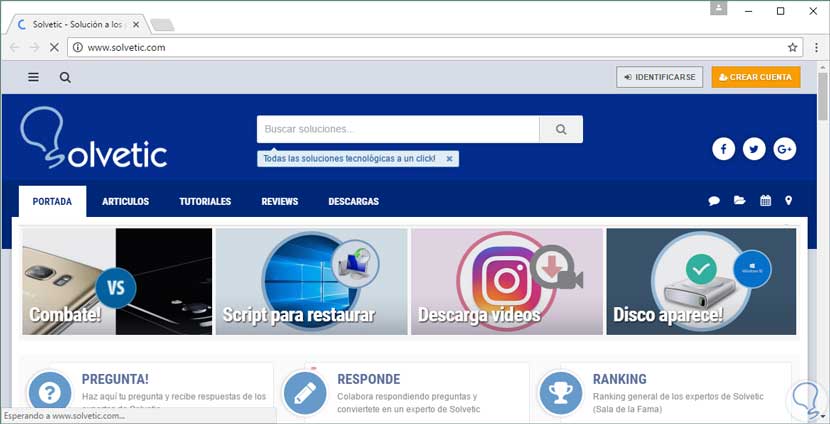Open the Combate! featured thumbnail
The width and height of the screenshot is (830, 424).
point(117,282)
